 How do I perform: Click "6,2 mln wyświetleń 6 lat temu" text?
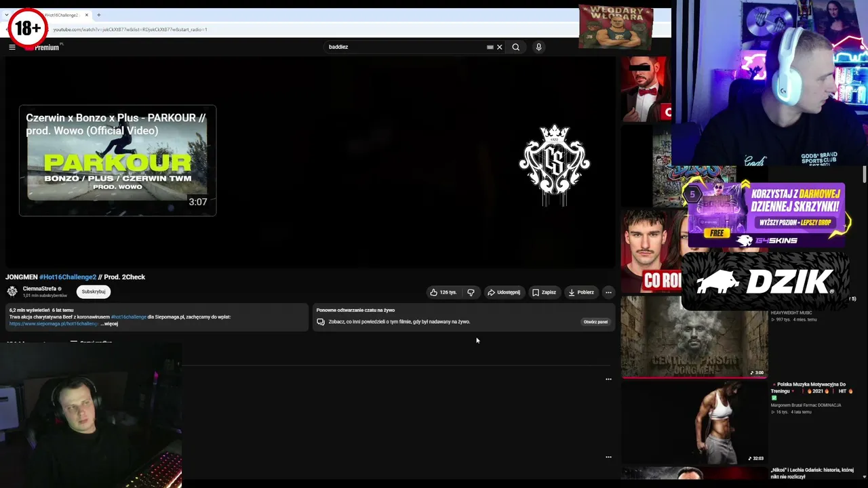click(41, 310)
